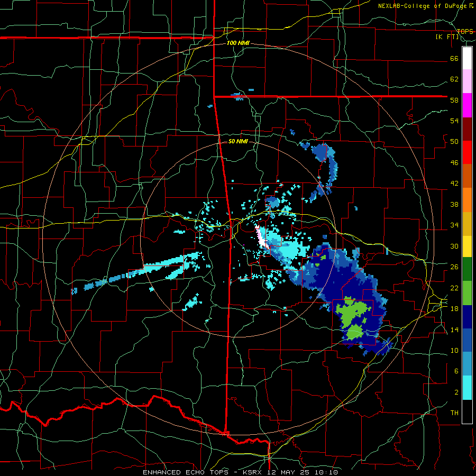Pick the yellow legend swatch
The width and height of the screenshot is (476, 476).
coord(467,246)
